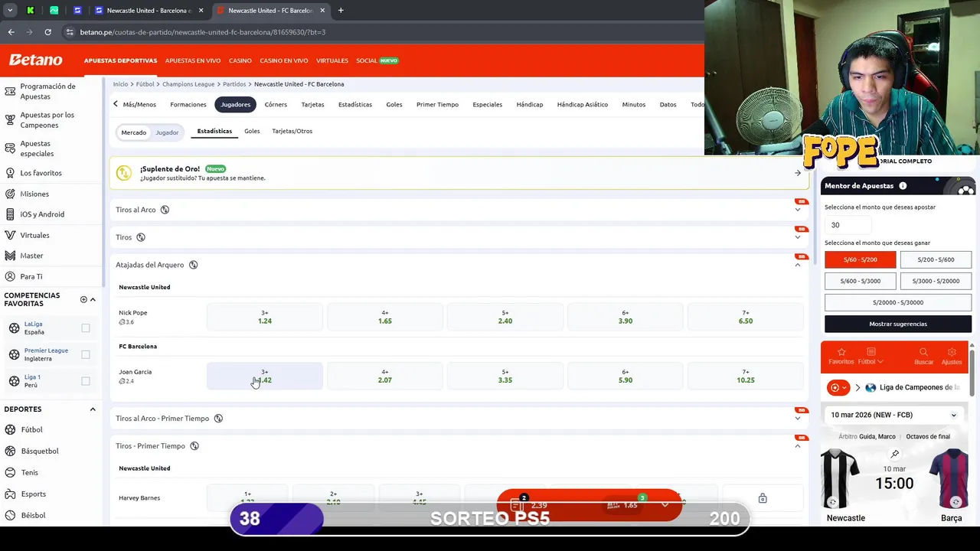Open the Tiros al Arco info icon
Image resolution: width=980 pixels, height=551 pixels.
165,210
